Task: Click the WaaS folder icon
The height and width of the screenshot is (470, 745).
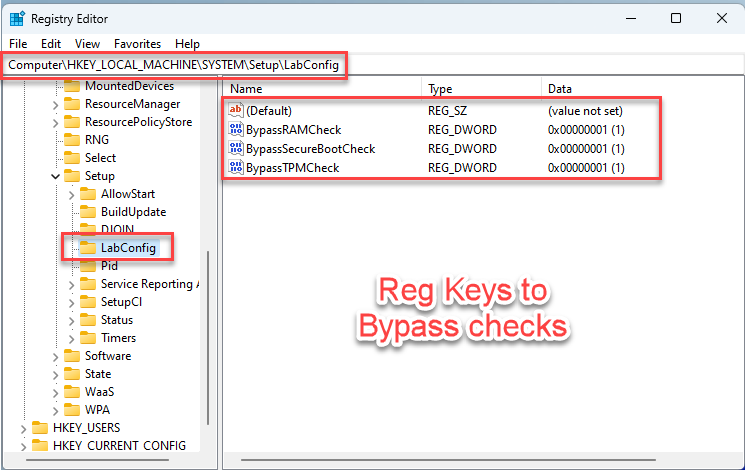Action: coord(72,392)
